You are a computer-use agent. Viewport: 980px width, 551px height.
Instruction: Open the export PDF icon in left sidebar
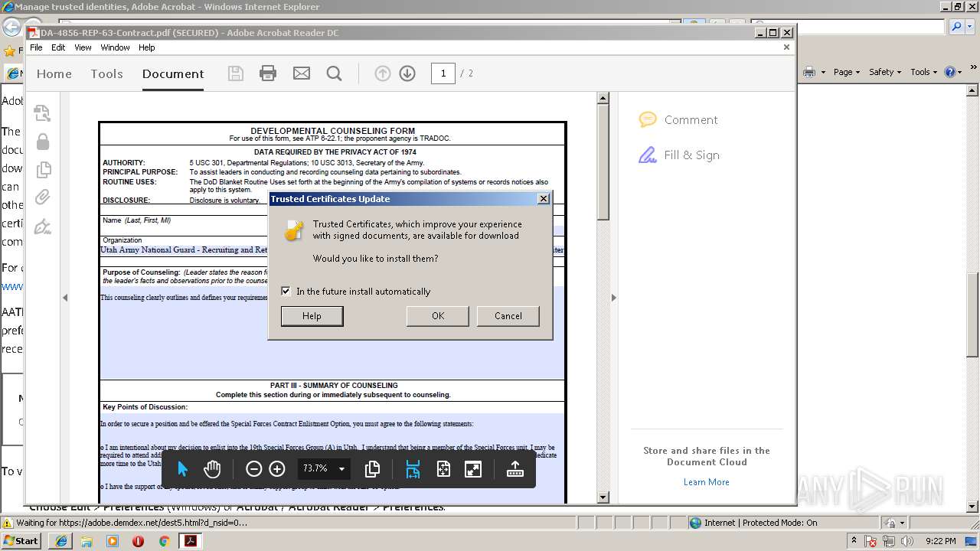click(x=43, y=113)
